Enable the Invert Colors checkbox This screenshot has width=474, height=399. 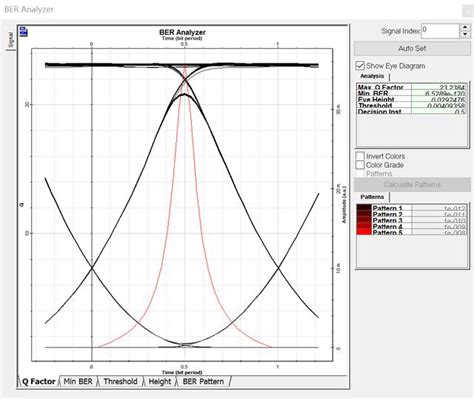pyautogui.click(x=360, y=156)
